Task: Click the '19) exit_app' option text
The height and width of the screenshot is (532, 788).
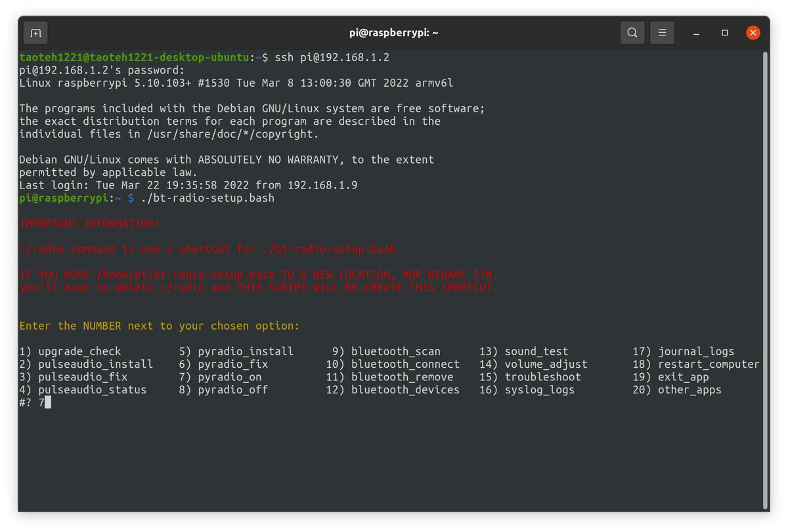Action: tap(670, 377)
